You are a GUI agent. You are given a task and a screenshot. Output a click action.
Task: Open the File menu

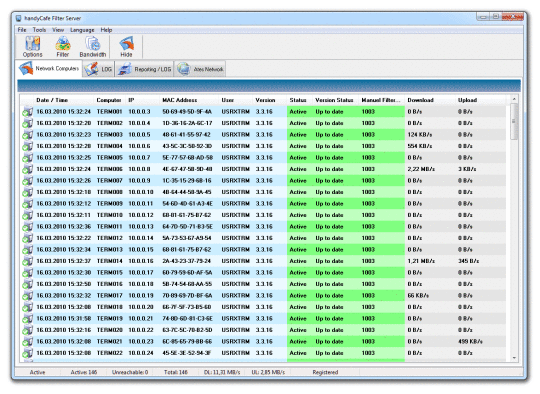pyautogui.click(x=22, y=30)
